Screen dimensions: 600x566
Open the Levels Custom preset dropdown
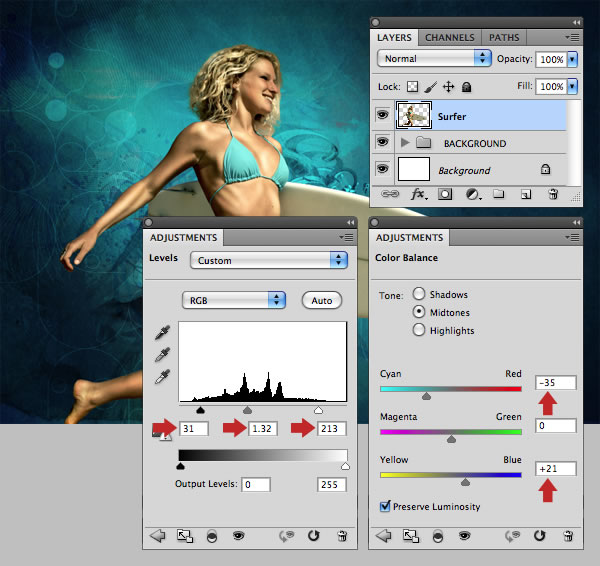[x=269, y=260]
